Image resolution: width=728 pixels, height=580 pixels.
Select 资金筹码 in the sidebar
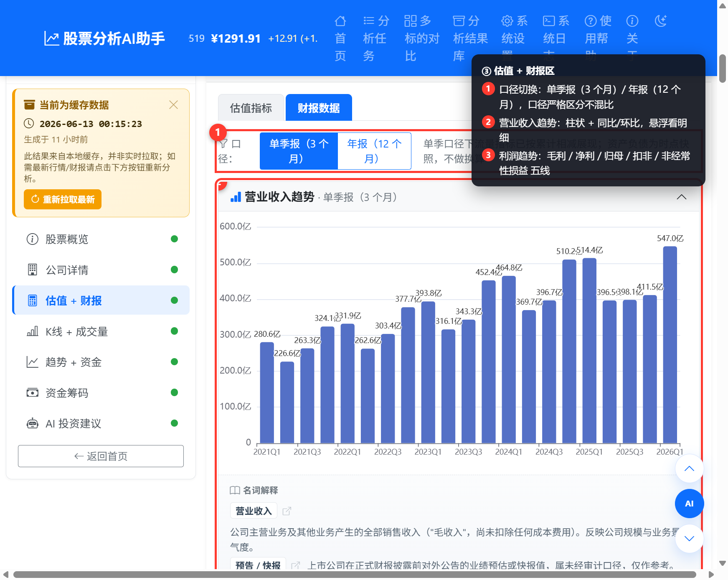point(101,393)
